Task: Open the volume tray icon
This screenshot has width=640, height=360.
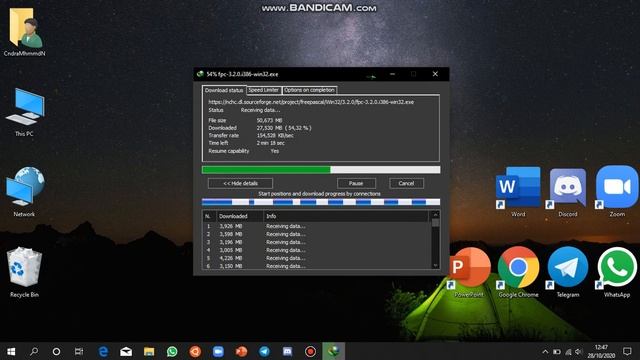Action: coord(578,351)
